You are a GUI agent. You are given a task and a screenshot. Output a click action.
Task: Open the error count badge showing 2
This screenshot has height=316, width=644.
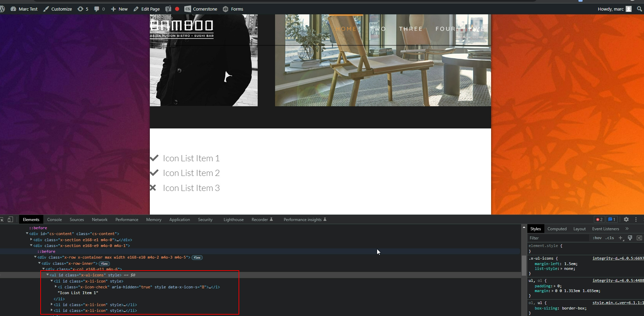[x=599, y=220]
